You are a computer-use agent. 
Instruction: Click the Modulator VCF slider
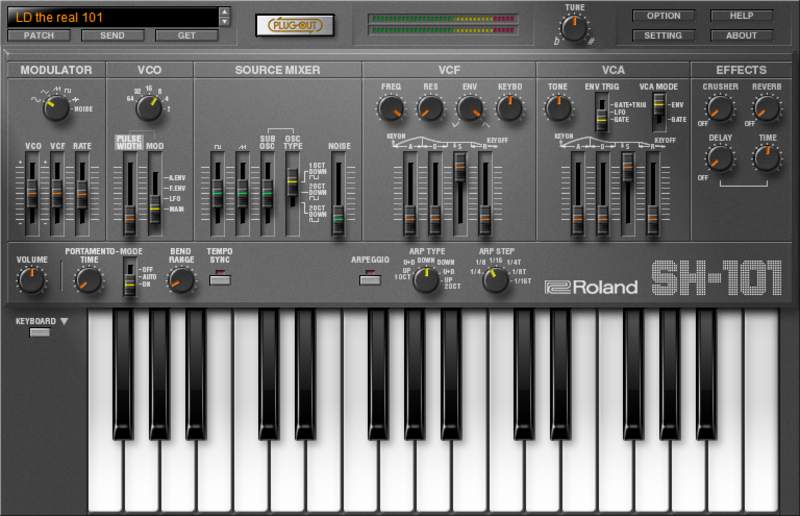(57, 194)
